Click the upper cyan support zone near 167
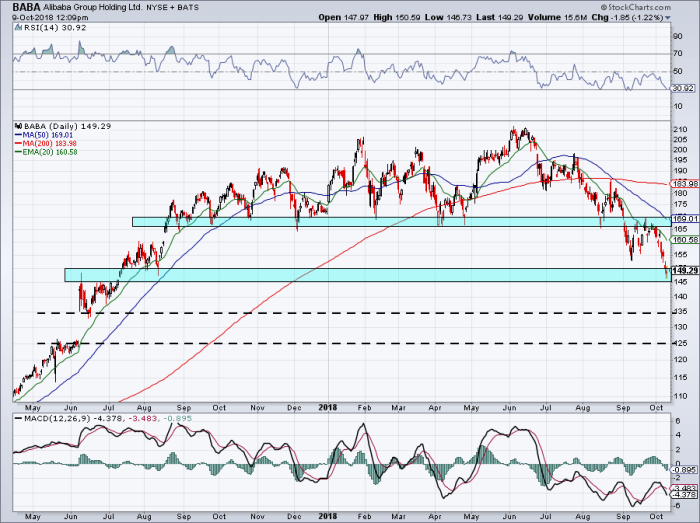Screen dimensions: 700x523 point(401,222)
